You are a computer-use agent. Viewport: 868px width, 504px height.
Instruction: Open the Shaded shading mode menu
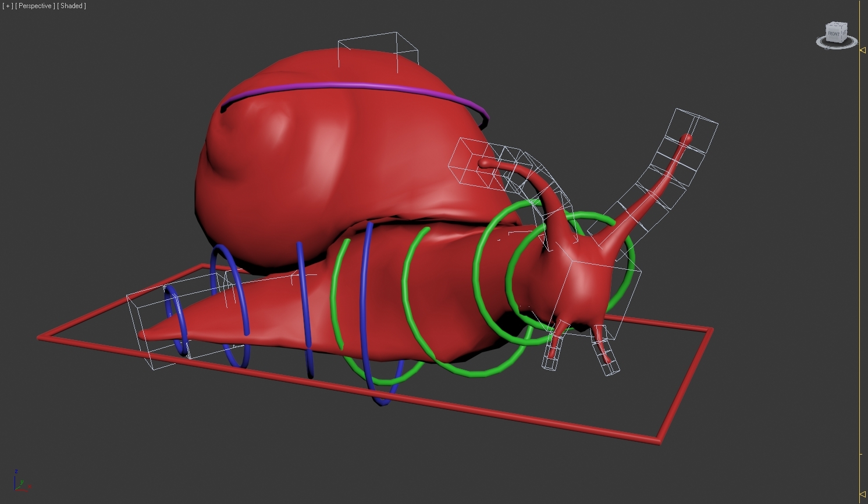[x=71, y=6]
